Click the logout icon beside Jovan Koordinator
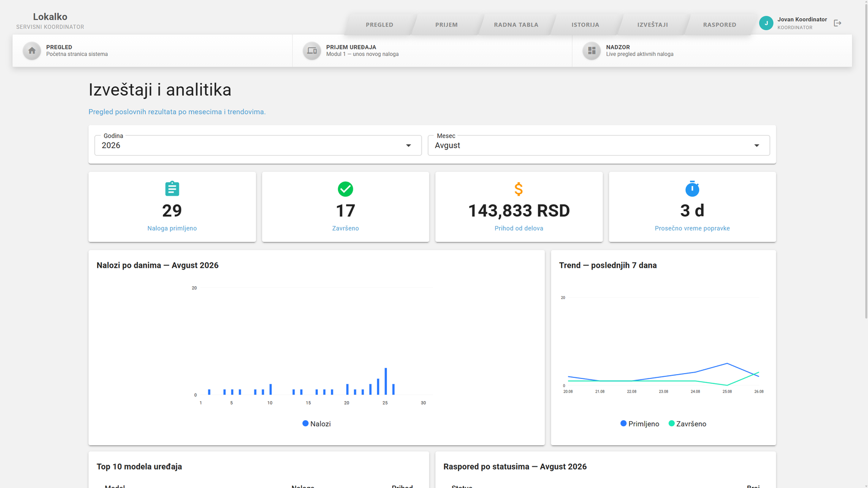 (x=837, y=23)
